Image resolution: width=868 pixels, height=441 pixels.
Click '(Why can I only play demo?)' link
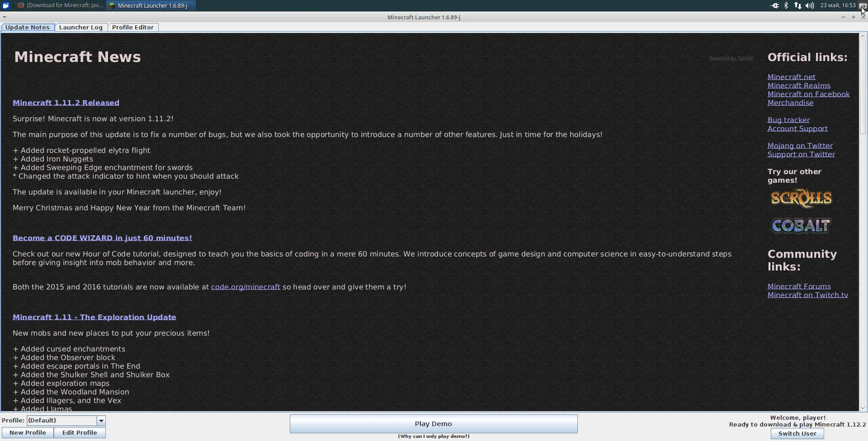434,436
